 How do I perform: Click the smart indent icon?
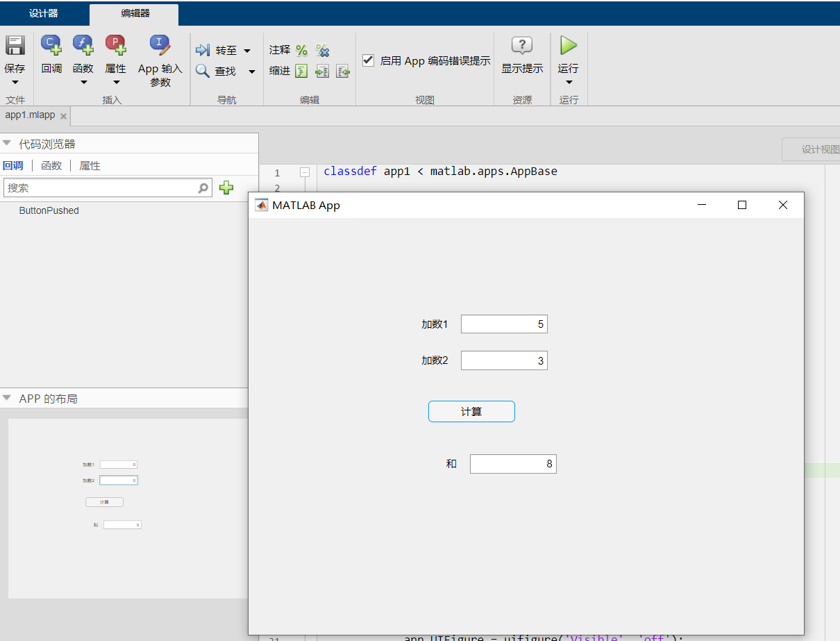click(301, 71)
